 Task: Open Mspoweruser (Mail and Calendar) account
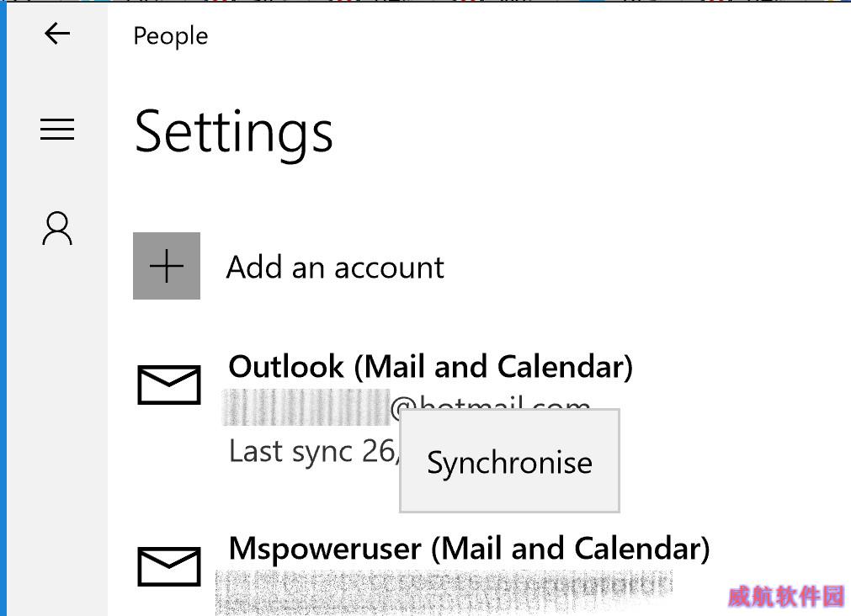click(x=469, y=549)
